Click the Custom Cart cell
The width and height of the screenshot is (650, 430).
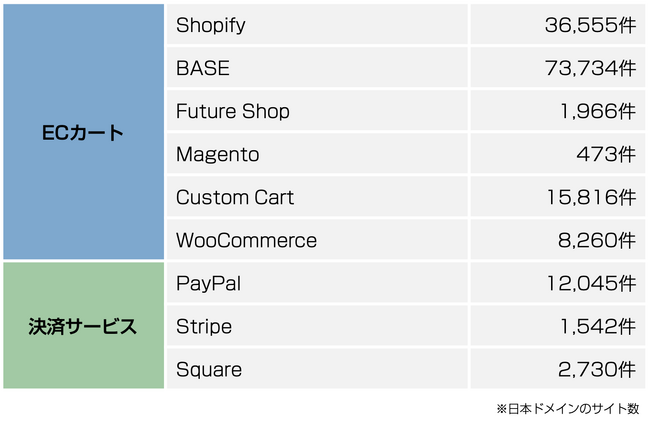click(x=235, y=198)
